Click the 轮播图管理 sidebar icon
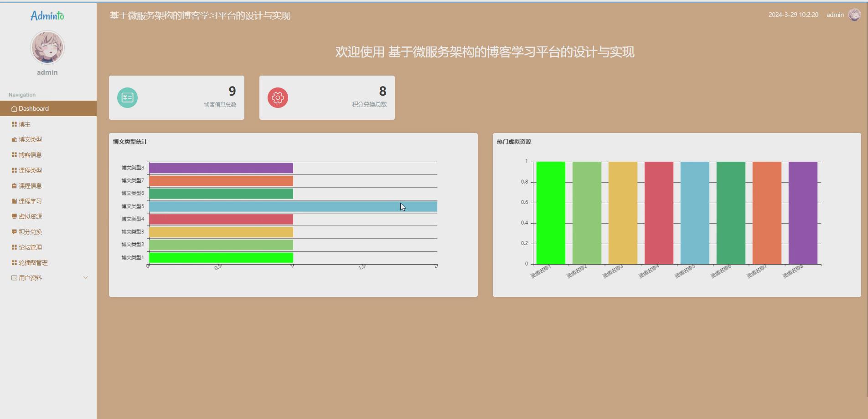Screen dimensions: 868x419 (13, 262)
